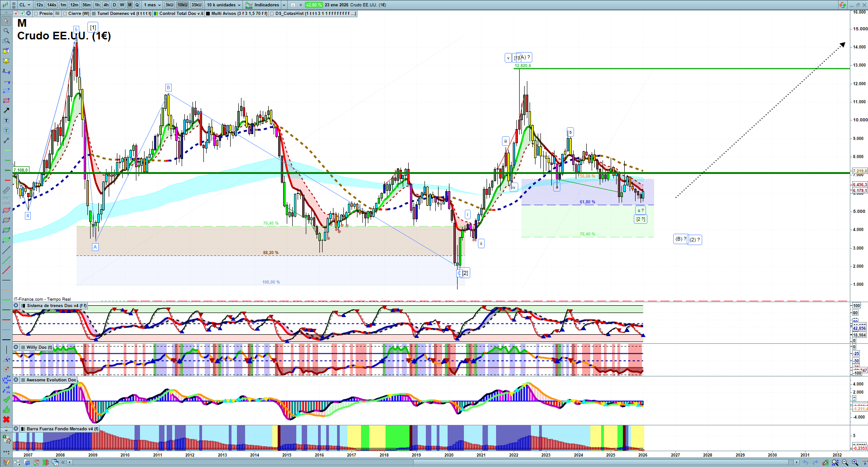Select the cursor pointer tool
The height and width of the screenshot is (467, 868).
(6, 21)
